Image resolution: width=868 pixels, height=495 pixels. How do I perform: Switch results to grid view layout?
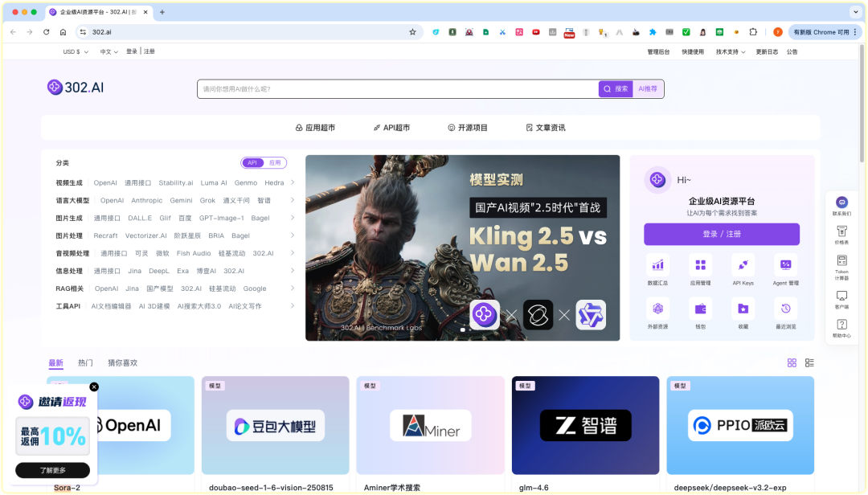[x=792, y=362]
